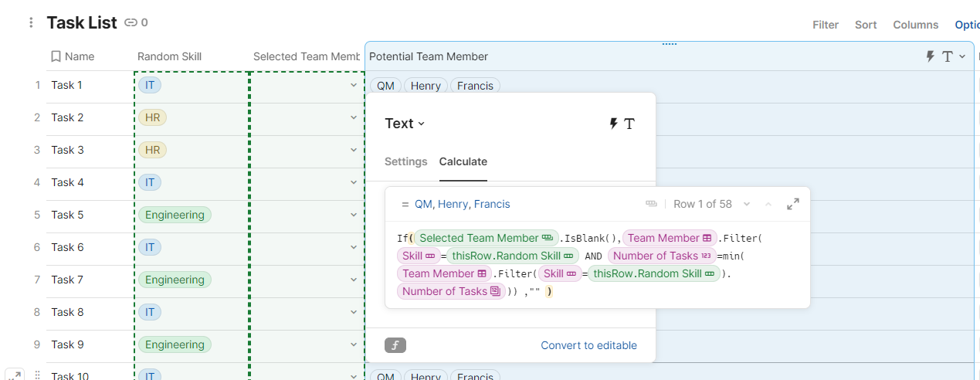Click the formula lightning icon in column header
This screenshot has width=980, height=380.
pyautogui.click(x=931, y=56)
